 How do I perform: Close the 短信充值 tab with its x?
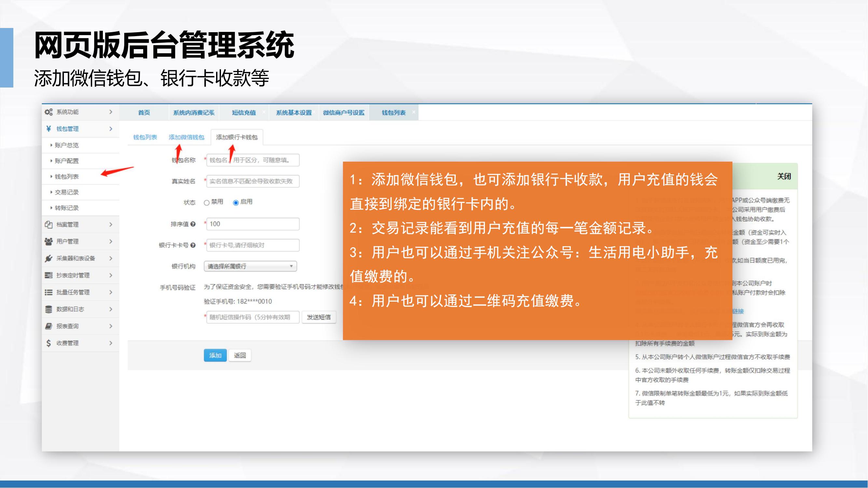click(x=264, y=112)
